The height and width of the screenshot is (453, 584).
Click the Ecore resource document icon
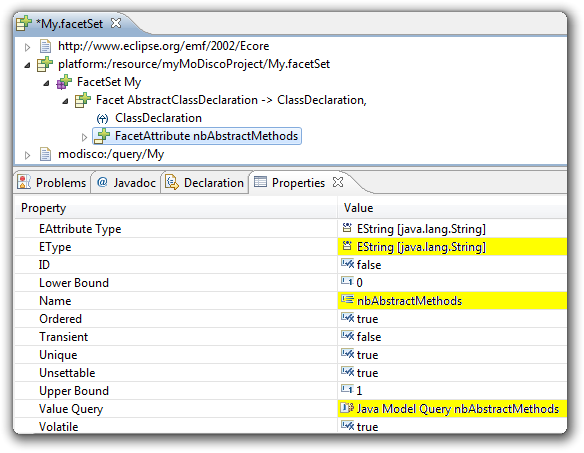[45, 46]
